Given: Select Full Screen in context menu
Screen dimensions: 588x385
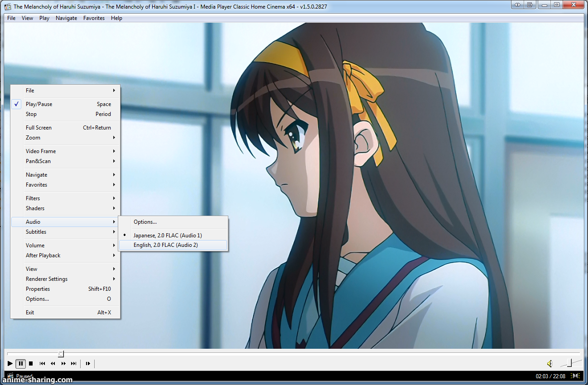Looking at the screenshot, I should (65, 128).
